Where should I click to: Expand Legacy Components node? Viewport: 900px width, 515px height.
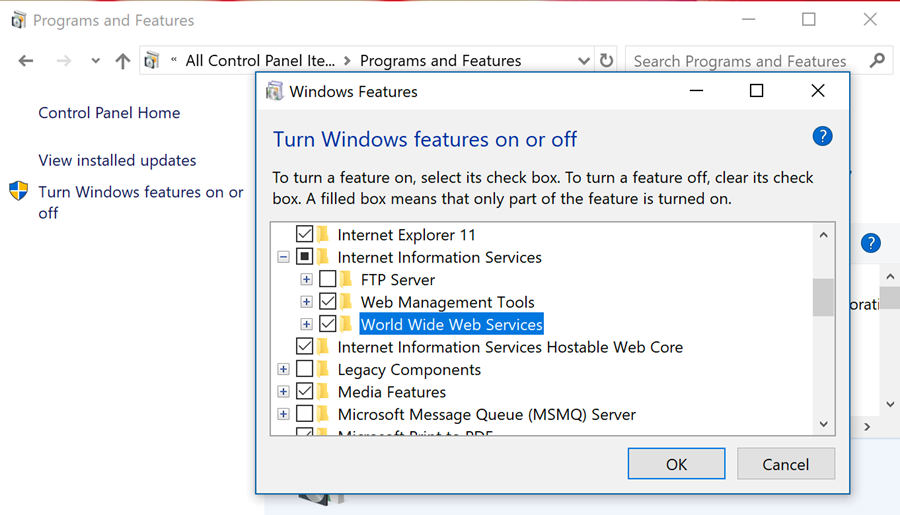283,369
